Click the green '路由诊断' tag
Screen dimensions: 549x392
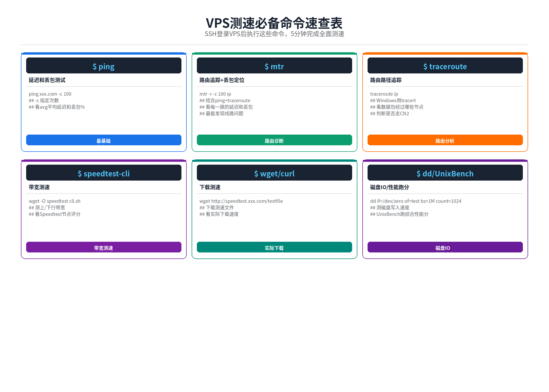click(x=274, y=140)
